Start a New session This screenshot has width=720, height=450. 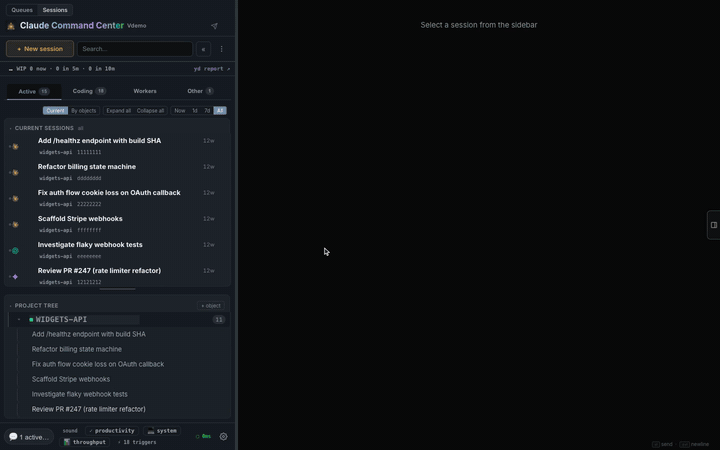40,49
